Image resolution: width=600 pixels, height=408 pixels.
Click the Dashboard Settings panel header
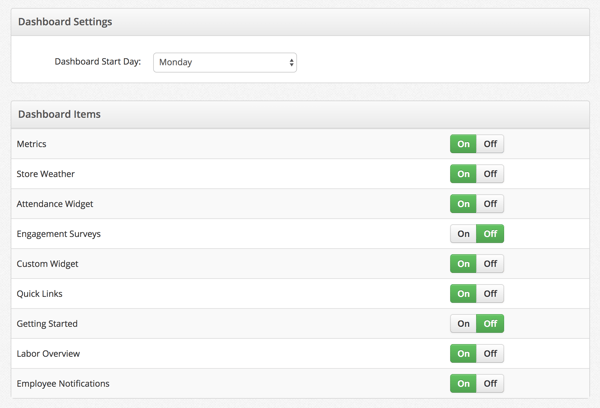(x=300, y=22)
